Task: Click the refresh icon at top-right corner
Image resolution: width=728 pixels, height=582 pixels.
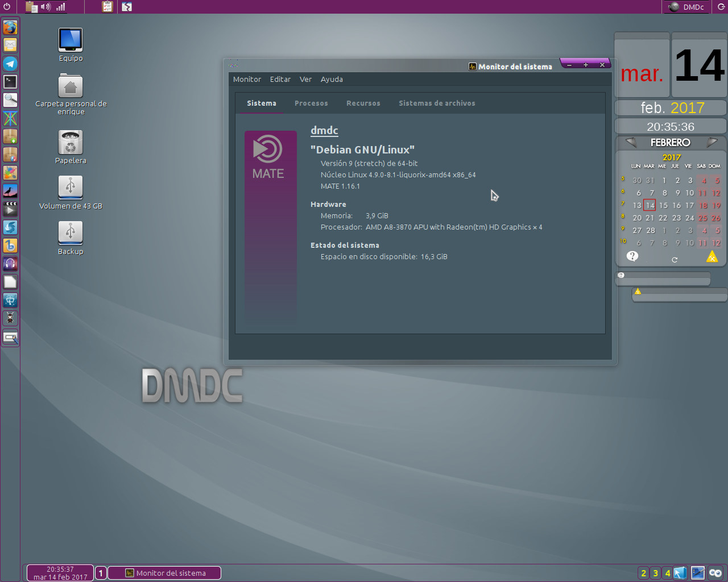Action: [x=721, y=7]
